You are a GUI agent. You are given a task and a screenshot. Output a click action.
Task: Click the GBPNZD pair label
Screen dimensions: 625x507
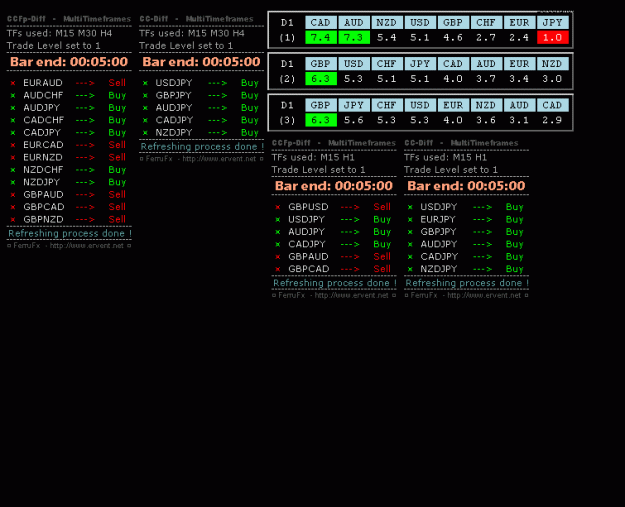43,219
